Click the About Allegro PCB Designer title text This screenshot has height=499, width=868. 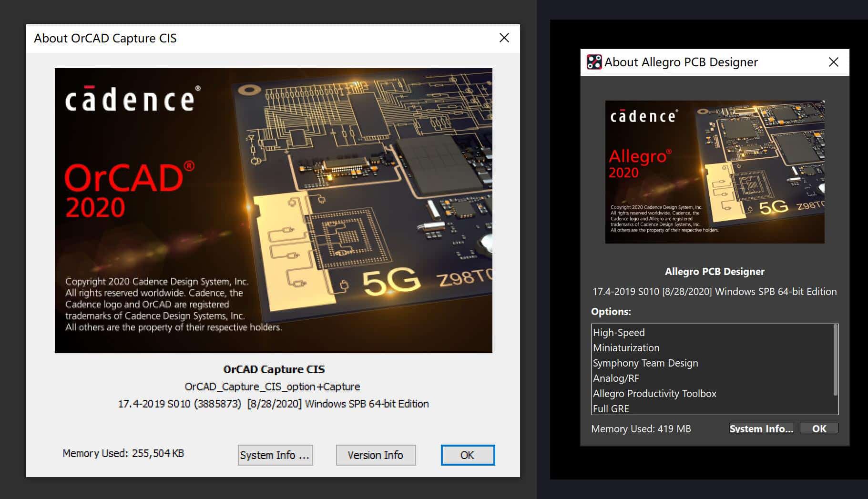click(x=681, y=62)
